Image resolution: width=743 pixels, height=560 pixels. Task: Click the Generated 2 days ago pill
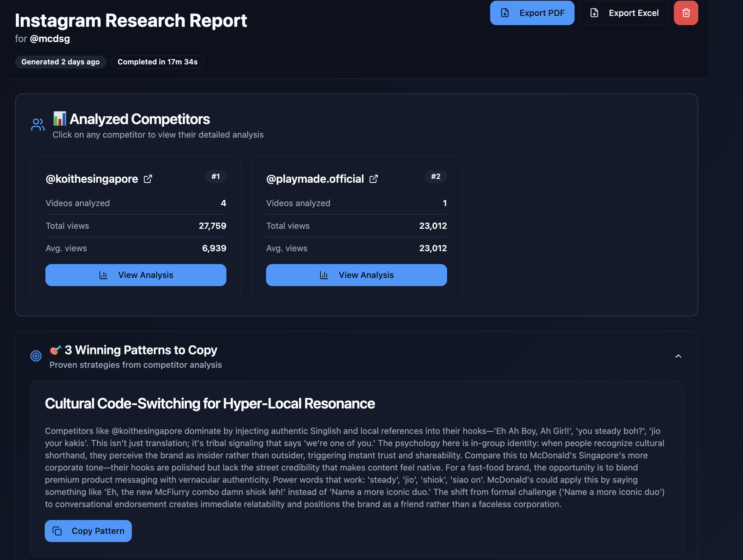coord(60,62)
